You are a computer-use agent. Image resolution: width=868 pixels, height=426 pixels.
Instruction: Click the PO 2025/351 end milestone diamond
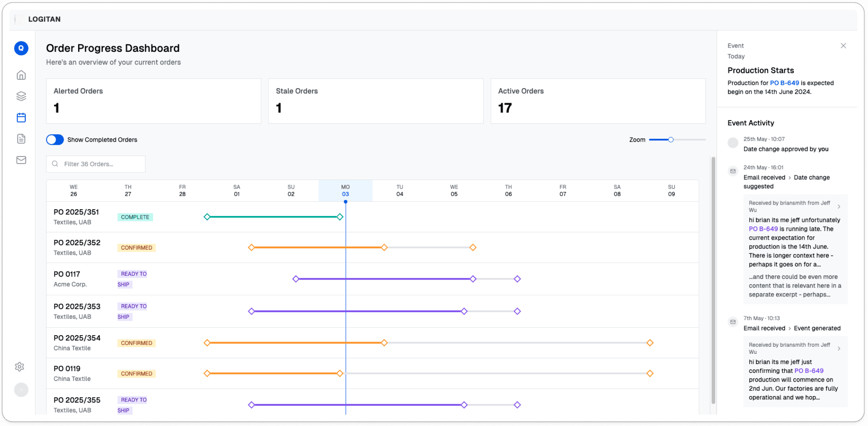pos(340,217)
